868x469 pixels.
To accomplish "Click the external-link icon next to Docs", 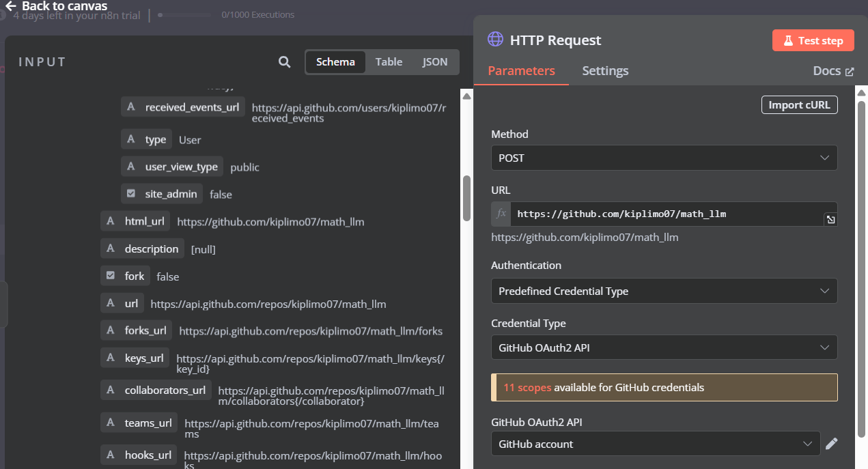I will pyautogui.click(x=851, y=70).
